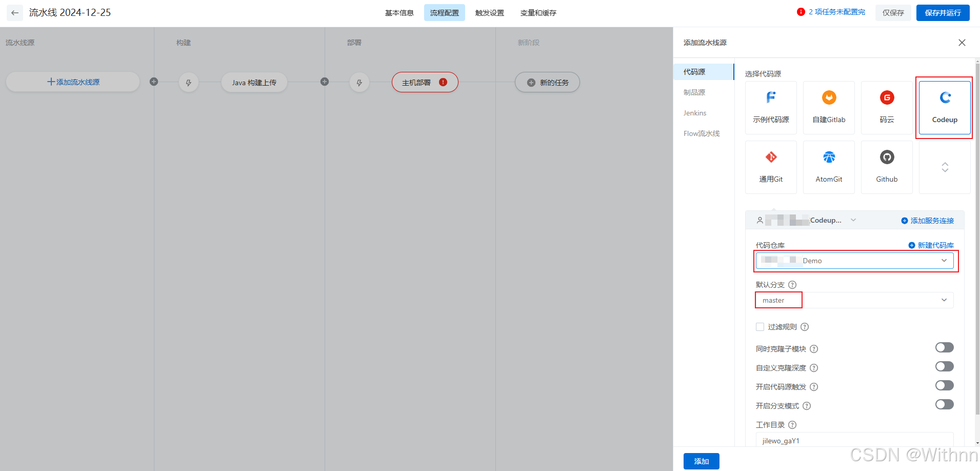Click the lightning trigger icon before Java 构建上传

click(188, 82)
